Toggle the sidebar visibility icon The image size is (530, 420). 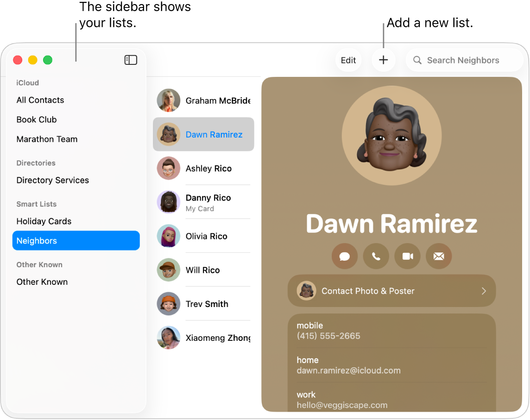[131, 60]
